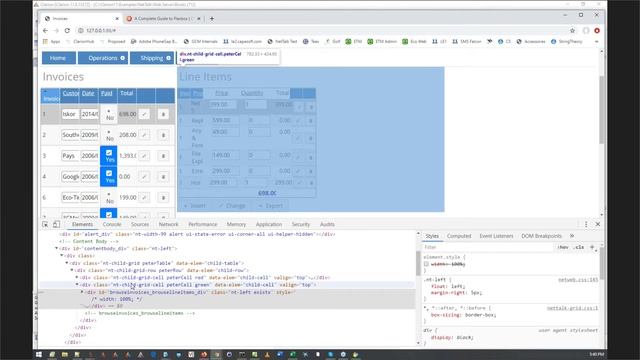Show more DevTools sidebar tabs chevron
The height and width of the screenshot is (360, 640).
click(x=572, y=236)
